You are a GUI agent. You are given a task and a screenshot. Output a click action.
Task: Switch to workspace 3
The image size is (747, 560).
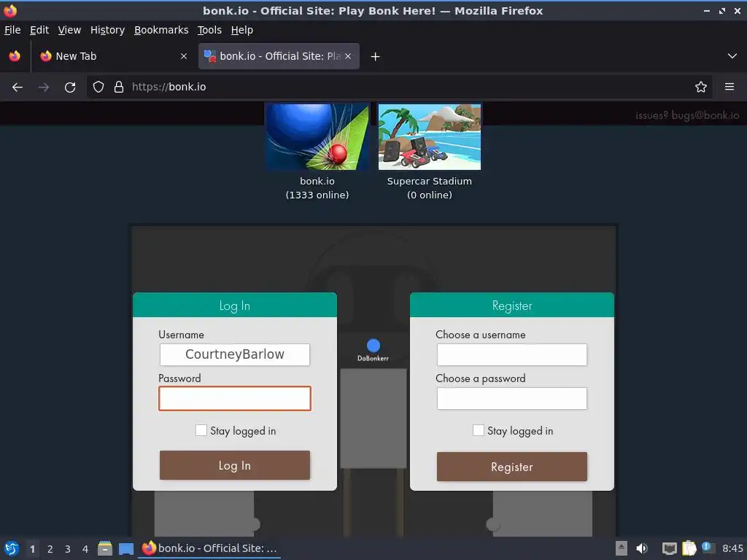click(68, 549)
